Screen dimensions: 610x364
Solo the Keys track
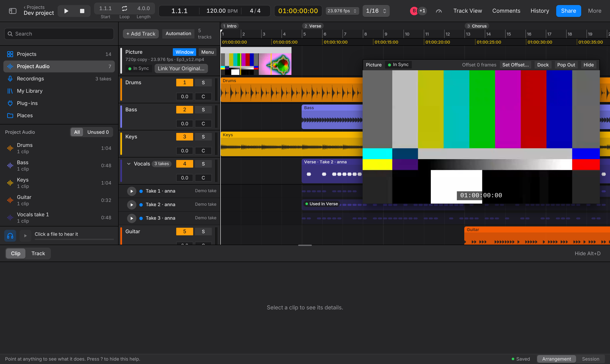pos(203,137)
